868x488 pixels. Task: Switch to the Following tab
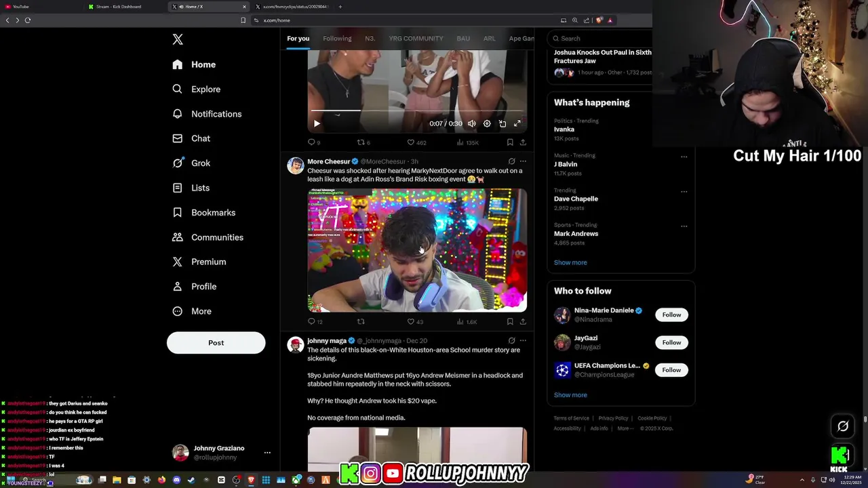click(337, 39)
